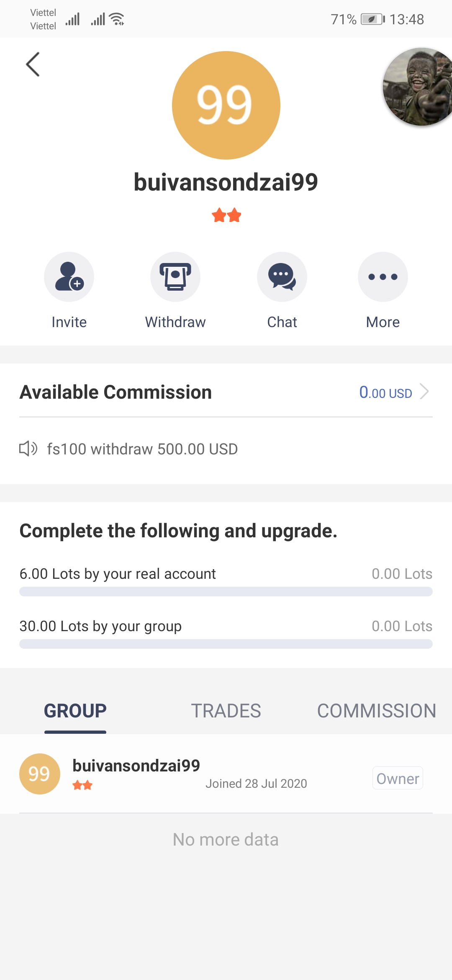Open the Chat bubbles icon
452x980 pixels.
pyautogui.click(x=282, y=277)
